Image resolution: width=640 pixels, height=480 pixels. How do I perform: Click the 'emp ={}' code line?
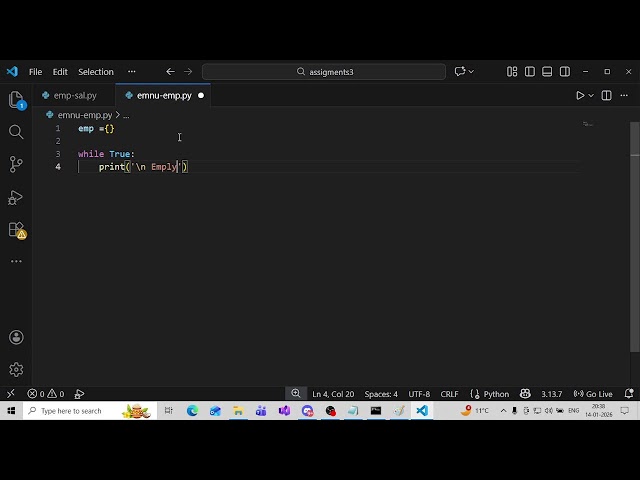(96, 129)
